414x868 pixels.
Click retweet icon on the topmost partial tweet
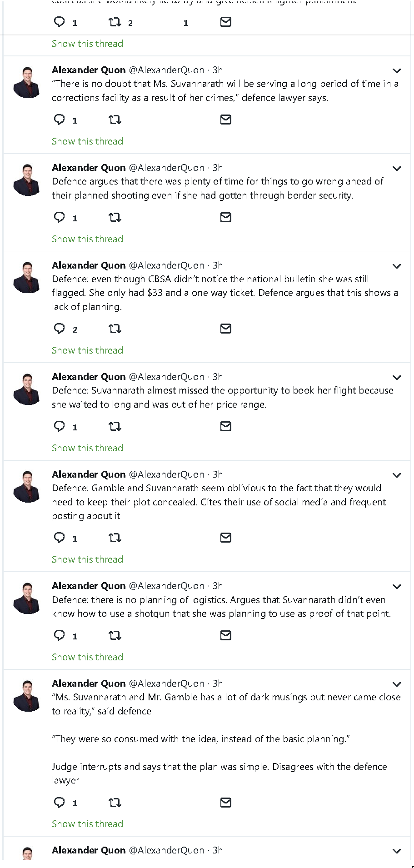[x=115, y=22]
